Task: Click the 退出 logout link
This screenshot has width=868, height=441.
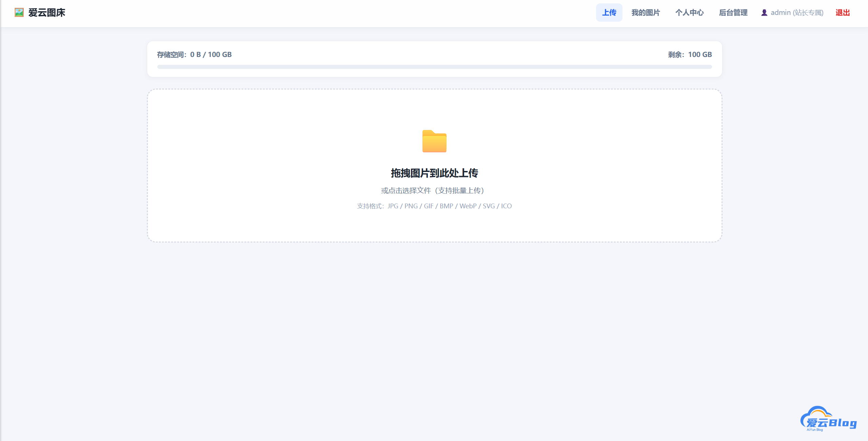Action: [x=843, y=13]
